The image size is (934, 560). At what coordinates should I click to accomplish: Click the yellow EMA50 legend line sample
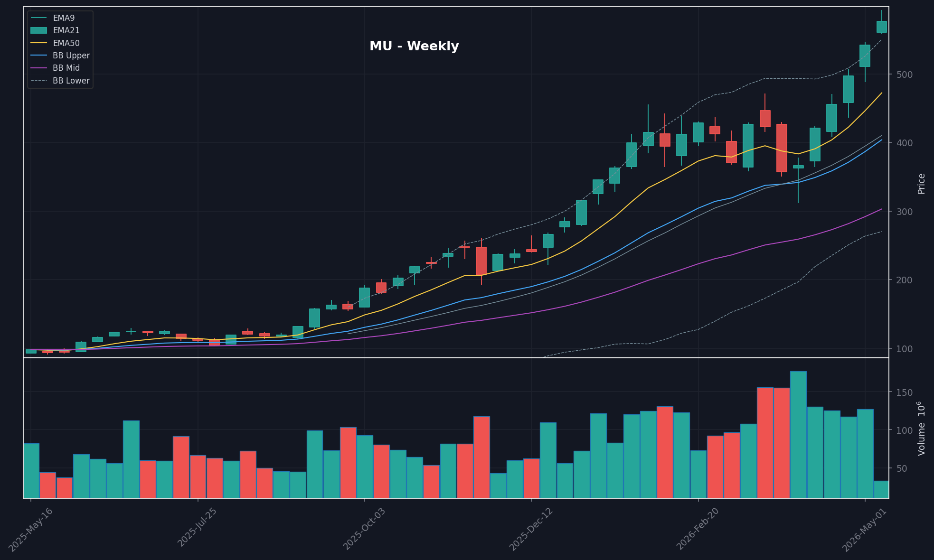(39, 43)
